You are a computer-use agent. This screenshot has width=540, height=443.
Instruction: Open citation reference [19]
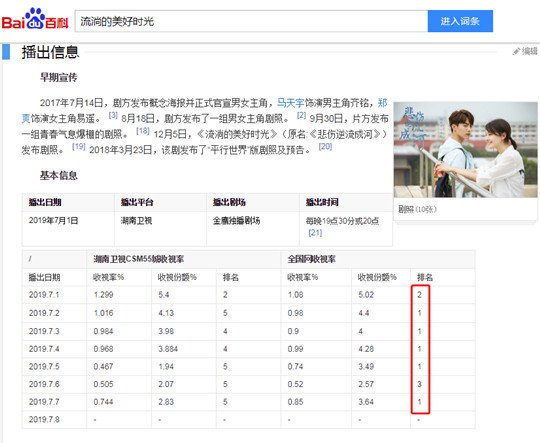pyautogui.click(x=79, y=147)
